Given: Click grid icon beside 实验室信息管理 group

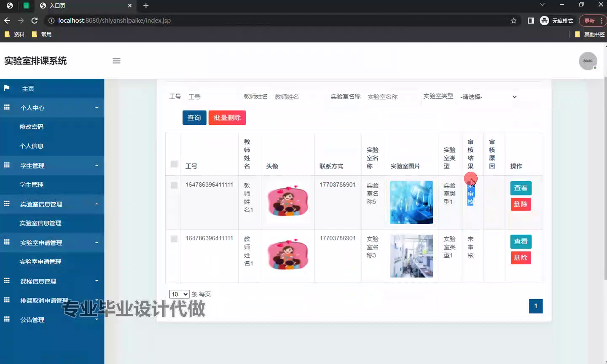Looking at the screenshot, I should (7, 203).
